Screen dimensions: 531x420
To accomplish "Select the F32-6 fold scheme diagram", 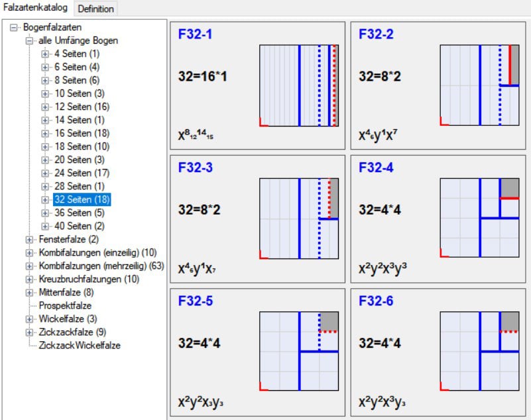I will click(x=479, y=352).
